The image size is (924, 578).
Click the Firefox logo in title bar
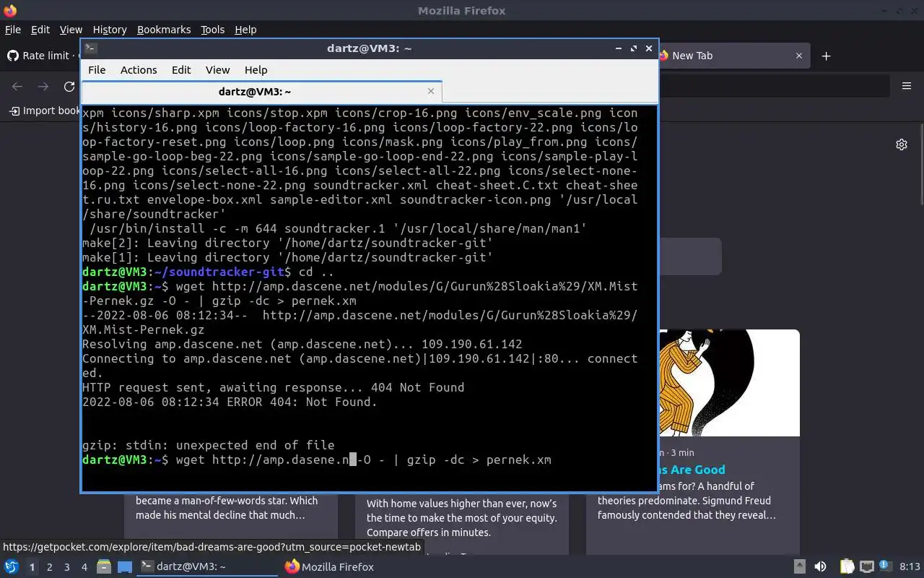10,10
